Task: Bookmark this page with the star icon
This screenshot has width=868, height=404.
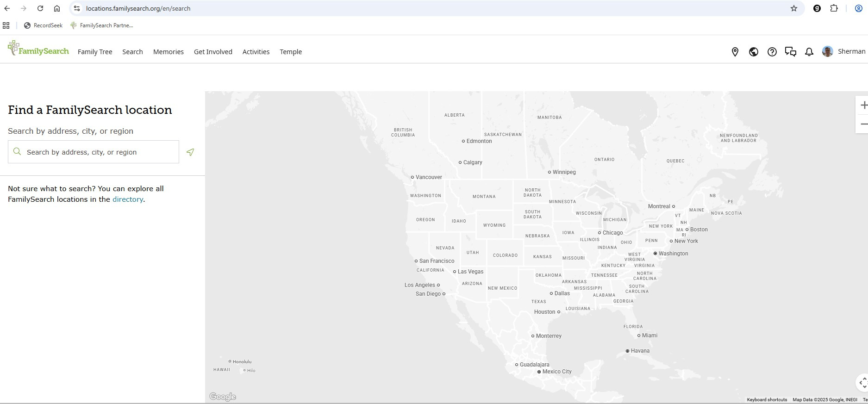Action: (794, 8)
